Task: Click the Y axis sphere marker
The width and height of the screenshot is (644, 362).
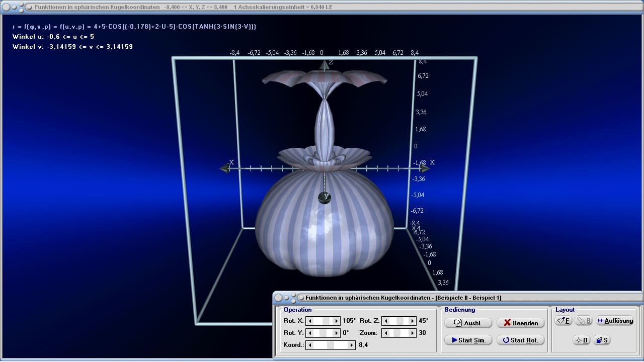Action: [x=325, y=197]
